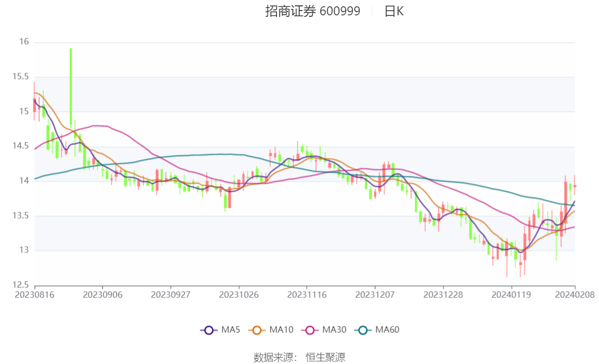Click the y-axis value 14.5

point(21,145)
